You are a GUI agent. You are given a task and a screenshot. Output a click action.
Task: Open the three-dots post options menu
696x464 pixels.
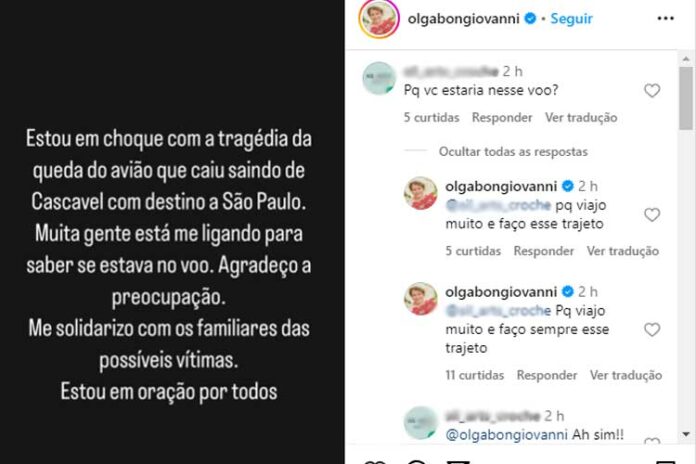coord(665,19)
